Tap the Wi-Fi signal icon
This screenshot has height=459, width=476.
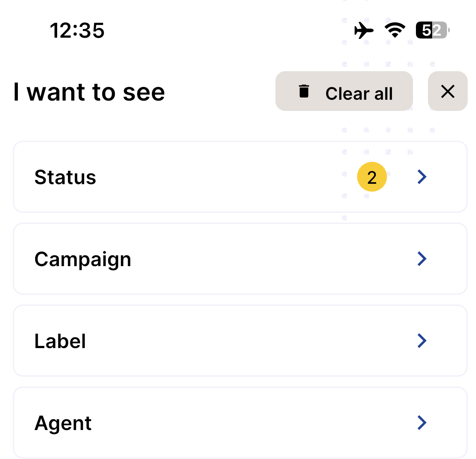tap(395, 30)
